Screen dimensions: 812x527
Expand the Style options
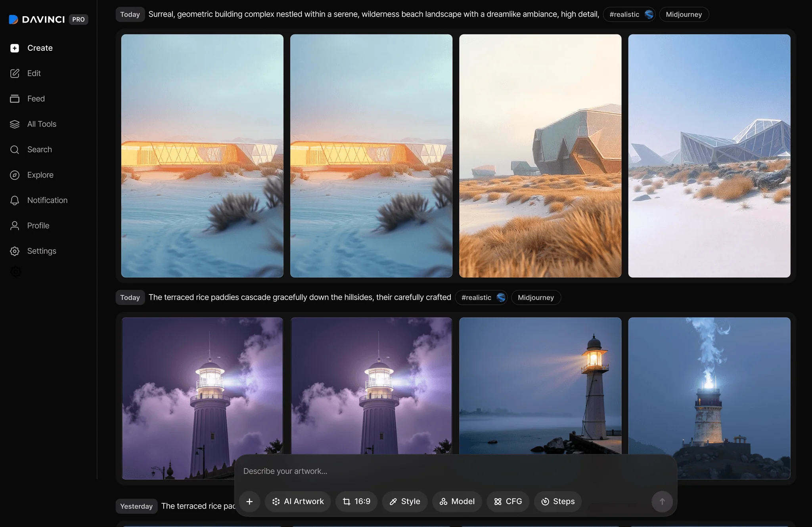[x=404, y=502]
